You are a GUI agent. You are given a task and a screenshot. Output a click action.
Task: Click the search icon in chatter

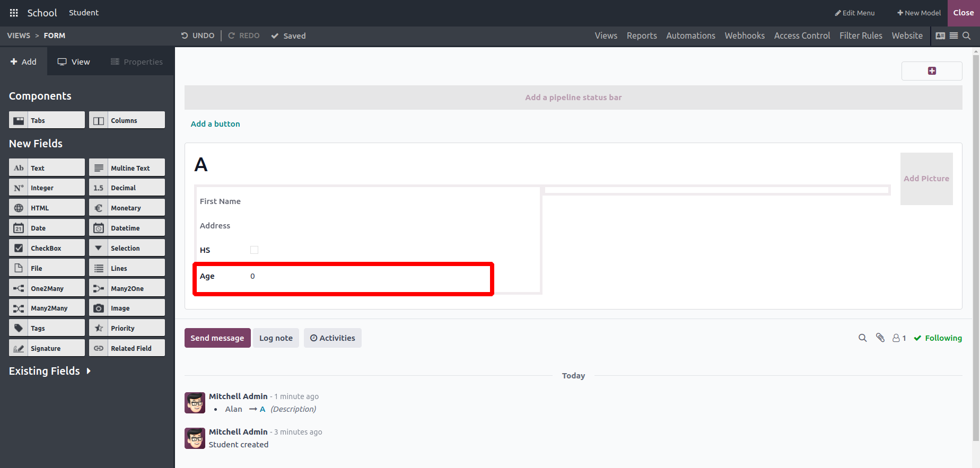(863, 338)
